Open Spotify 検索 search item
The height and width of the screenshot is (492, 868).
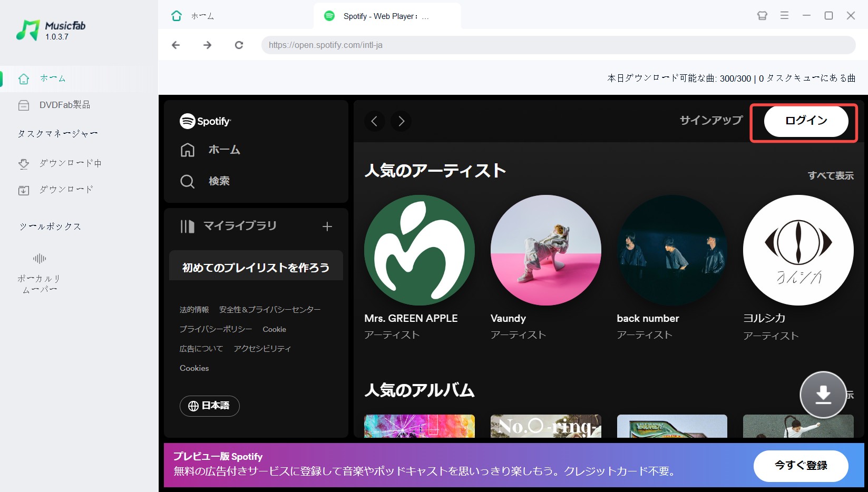tap(205, 181)
